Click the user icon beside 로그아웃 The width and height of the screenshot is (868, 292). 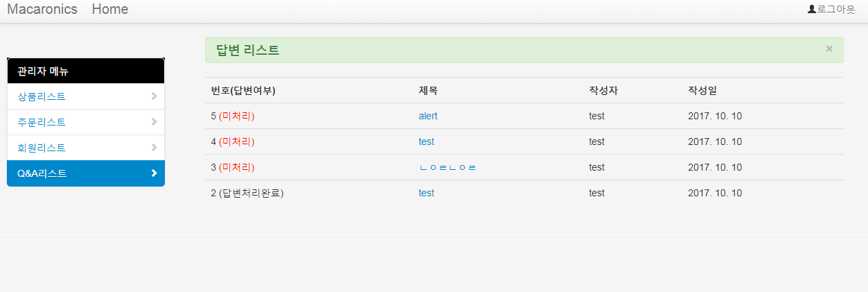point(812,10)
